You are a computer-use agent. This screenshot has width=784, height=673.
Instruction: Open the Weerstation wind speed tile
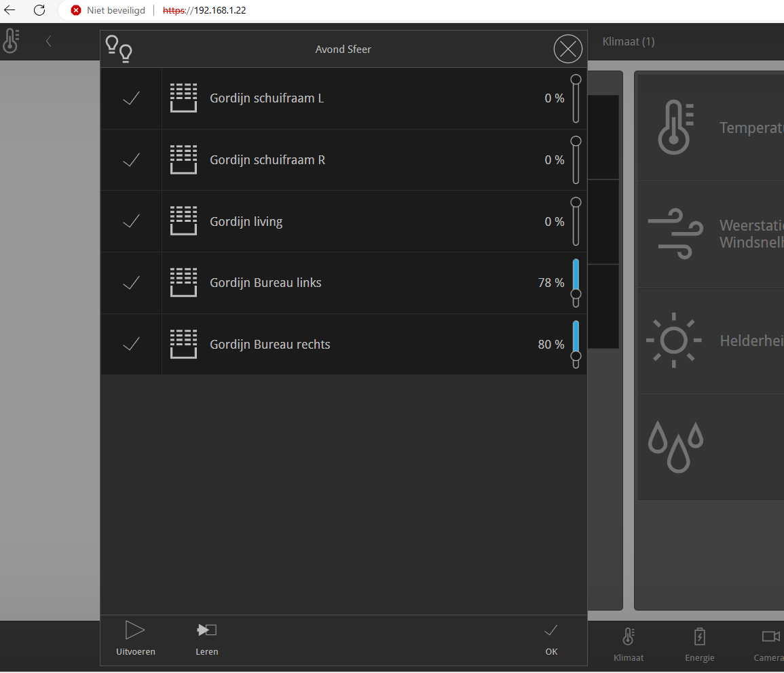709,234
